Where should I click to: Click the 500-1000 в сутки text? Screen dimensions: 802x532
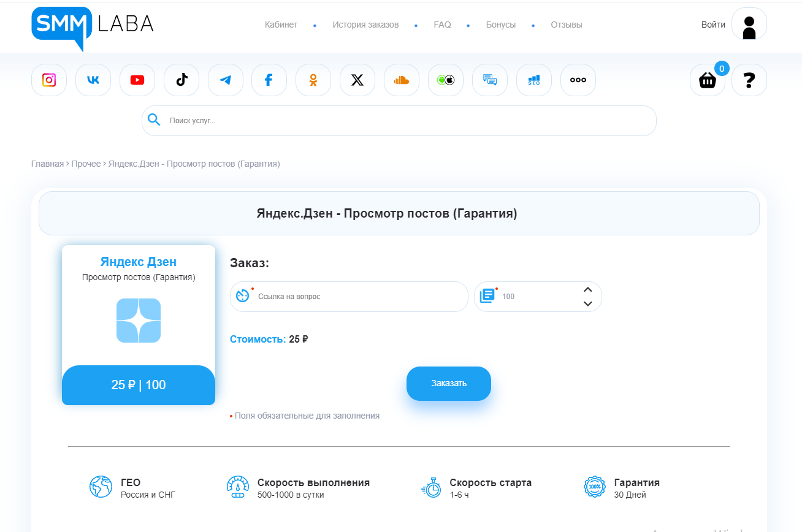(x=291, y=495)
